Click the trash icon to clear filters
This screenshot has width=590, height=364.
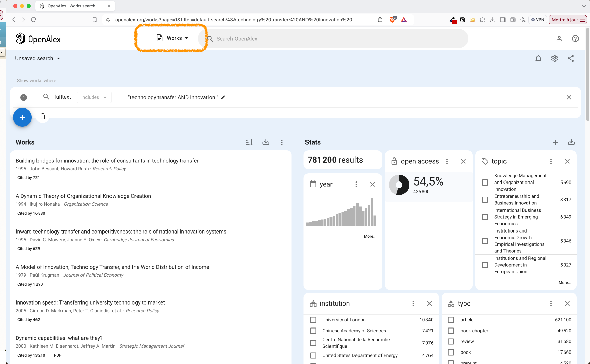(x=43, y=116)
